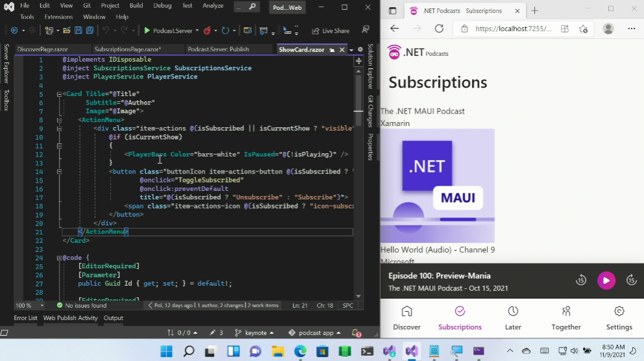644x361 pixels.
Task: Rewind 15 seconds in the player
Action: (581, 280)
